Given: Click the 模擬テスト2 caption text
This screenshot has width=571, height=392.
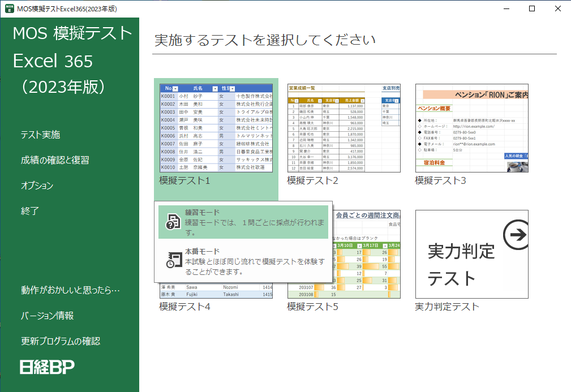Looking at the screenshot, I should tap(312, 180).
